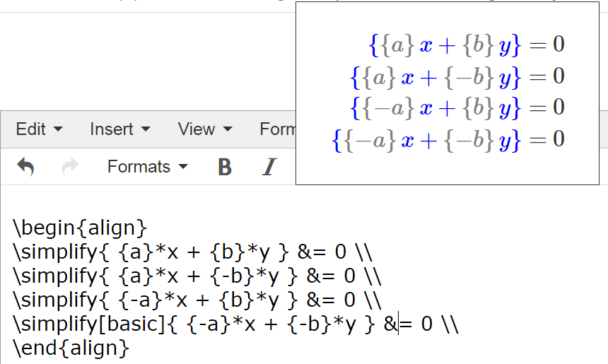Click the word basic inside the square brackets
Viewport: 608px width, 364px height.
pyautogui.click(x=131, y=324)
